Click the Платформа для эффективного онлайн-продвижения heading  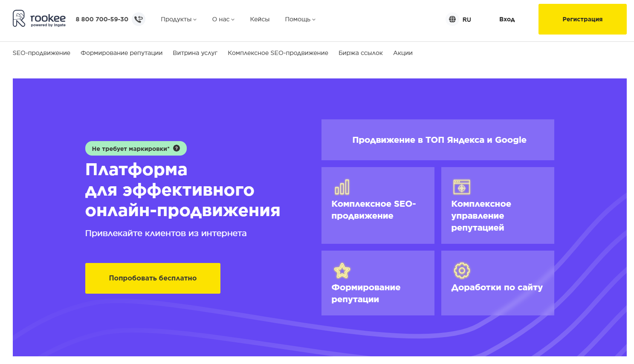tap(182, 190)
